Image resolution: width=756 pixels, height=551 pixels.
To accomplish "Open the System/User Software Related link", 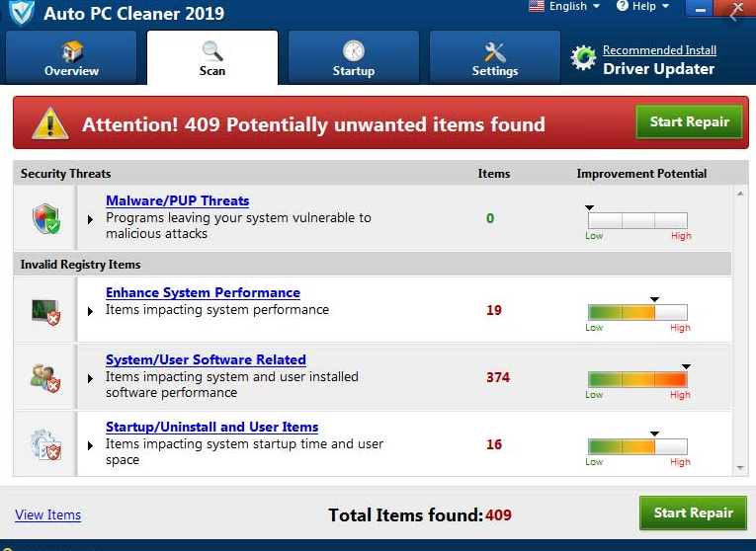I will point(206,359).
